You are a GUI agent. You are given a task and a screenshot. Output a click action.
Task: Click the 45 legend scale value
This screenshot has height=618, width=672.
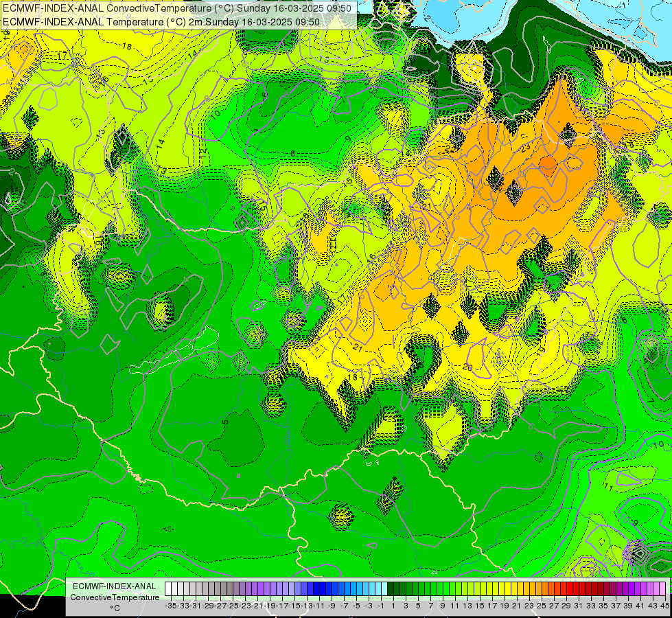pos(664,606)
